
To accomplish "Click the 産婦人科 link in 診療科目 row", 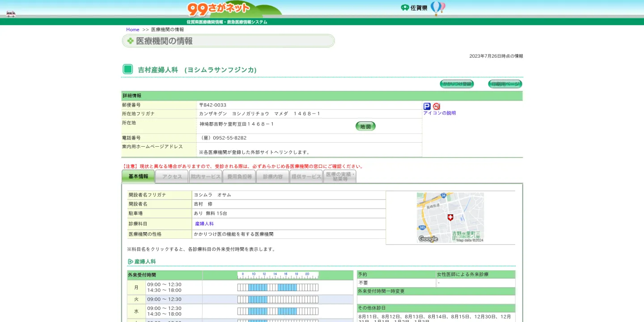I will coord(204,224).
